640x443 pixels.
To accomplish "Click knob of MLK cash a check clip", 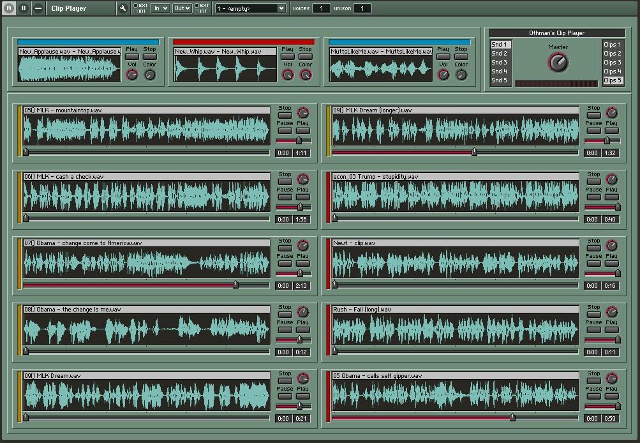I will (x=303, y=179).
